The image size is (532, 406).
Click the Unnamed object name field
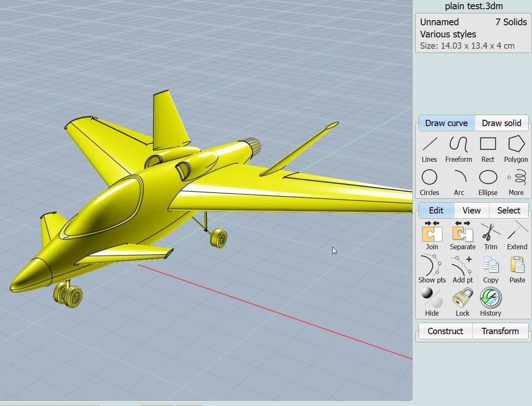click(440, 22)
